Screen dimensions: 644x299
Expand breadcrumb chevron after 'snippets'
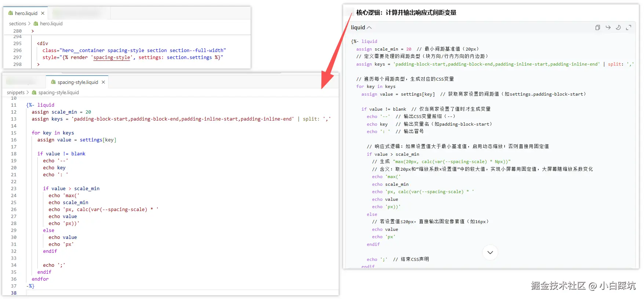[x=28, y=92]
